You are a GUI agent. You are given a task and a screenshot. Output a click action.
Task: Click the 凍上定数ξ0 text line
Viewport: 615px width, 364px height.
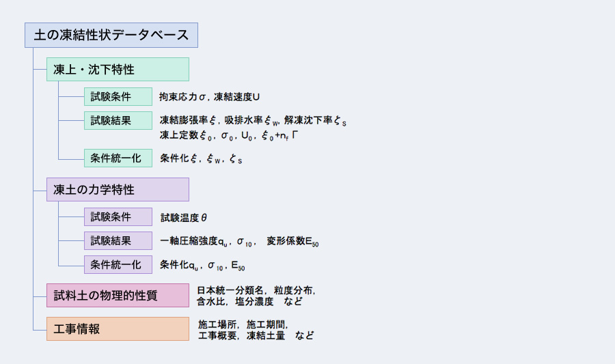point(229,135)
